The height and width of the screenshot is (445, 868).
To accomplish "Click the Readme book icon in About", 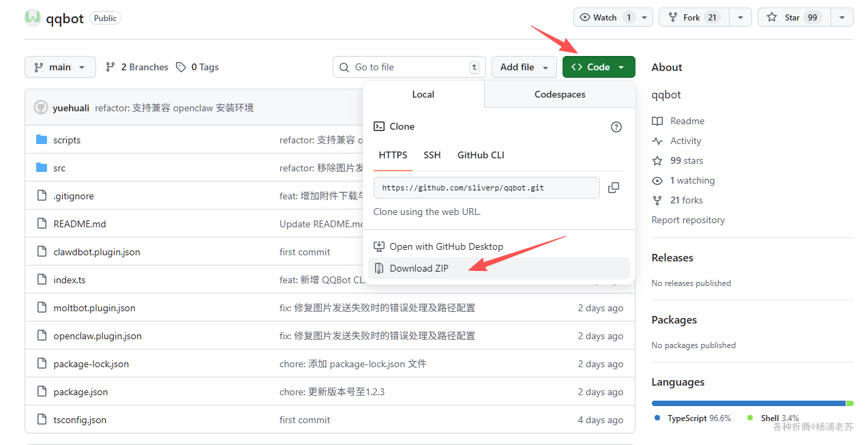I will [657, 121].
